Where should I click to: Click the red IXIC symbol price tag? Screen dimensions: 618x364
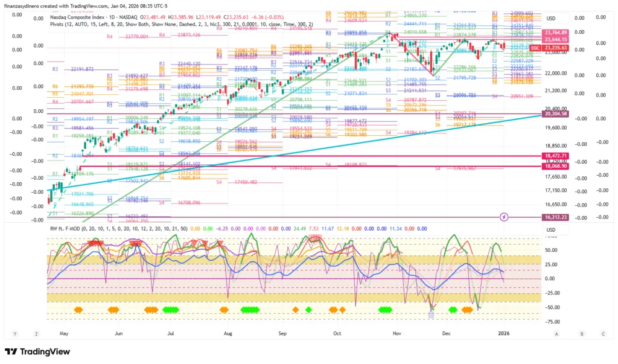click(535, 47)
